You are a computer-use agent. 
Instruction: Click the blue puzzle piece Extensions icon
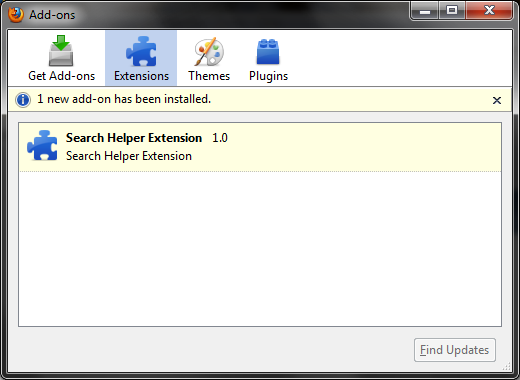pyautogui.click(x=141, y=51)
